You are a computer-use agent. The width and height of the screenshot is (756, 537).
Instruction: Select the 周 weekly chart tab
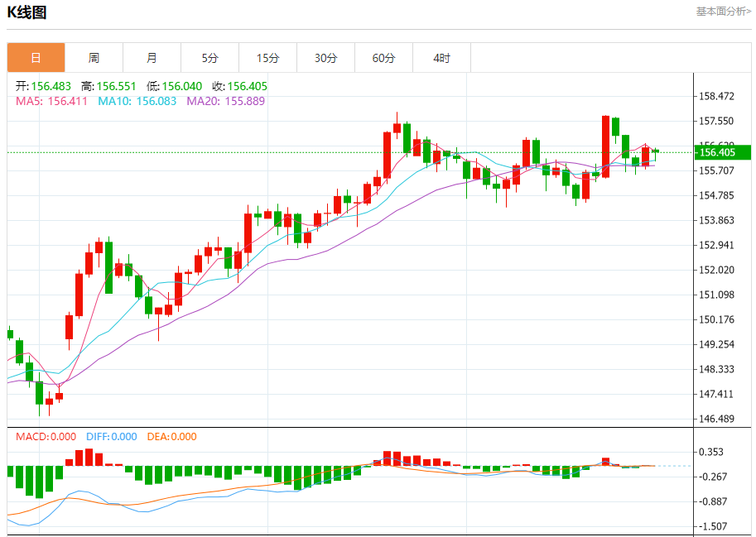pos(94,58)
